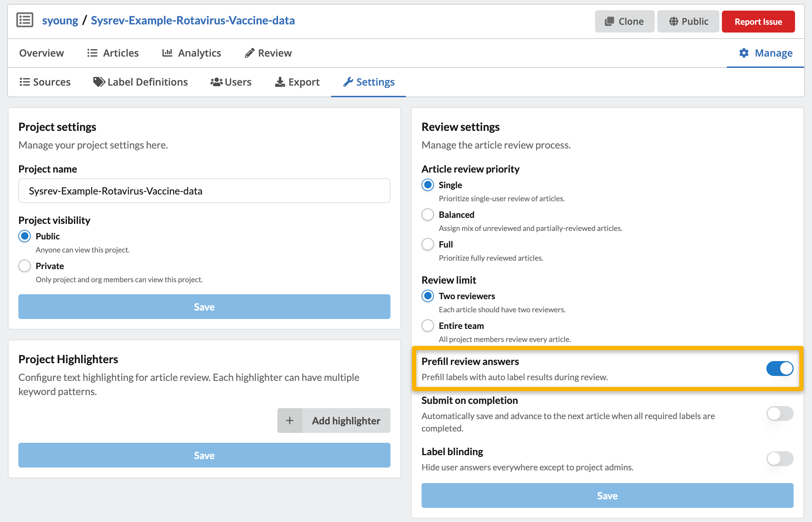
Task: Click the Label Definitions tag icon
Action: pyautogui.click(x=99, y=82)
